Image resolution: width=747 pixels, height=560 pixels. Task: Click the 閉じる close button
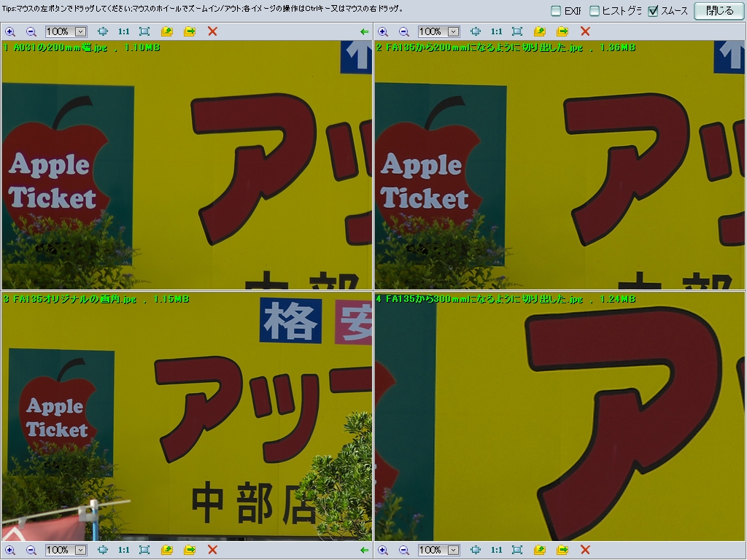(x=719, y=10)
